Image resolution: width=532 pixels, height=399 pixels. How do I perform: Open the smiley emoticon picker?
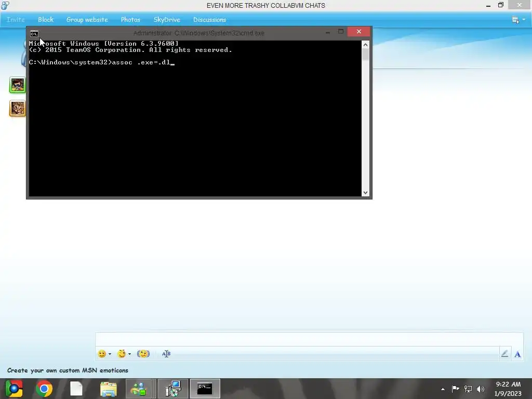[102, 354]
